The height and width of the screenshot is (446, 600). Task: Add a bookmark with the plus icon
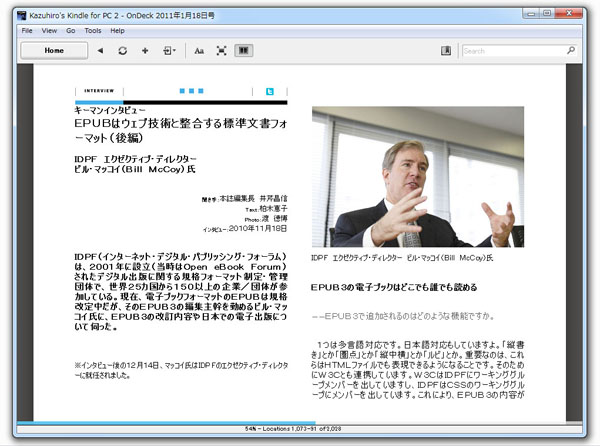[145, 50]
